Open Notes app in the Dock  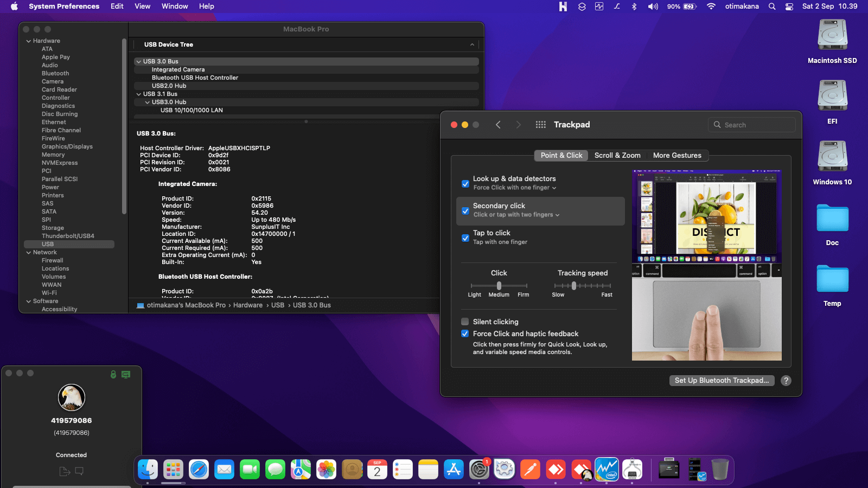(x=428, y=470)
